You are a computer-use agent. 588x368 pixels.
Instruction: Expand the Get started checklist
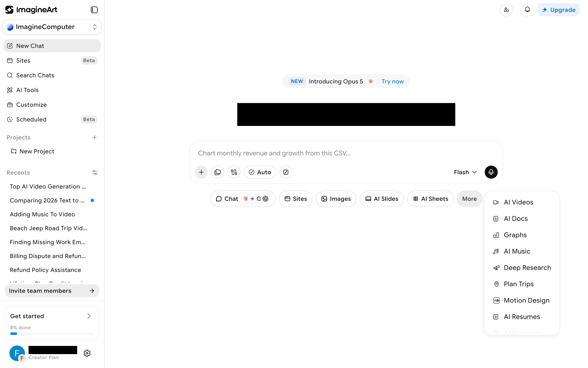tap(52, 316)
